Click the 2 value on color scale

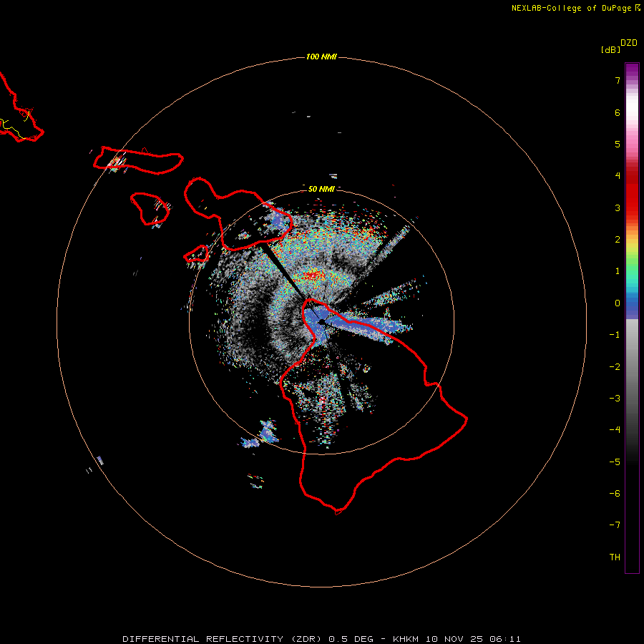click(x=618, y=240)
